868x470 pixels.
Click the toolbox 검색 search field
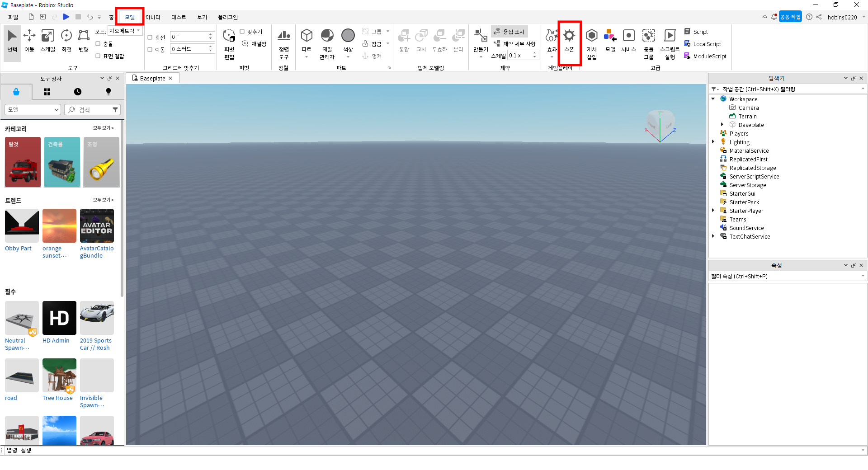click(x=93, y=109)
